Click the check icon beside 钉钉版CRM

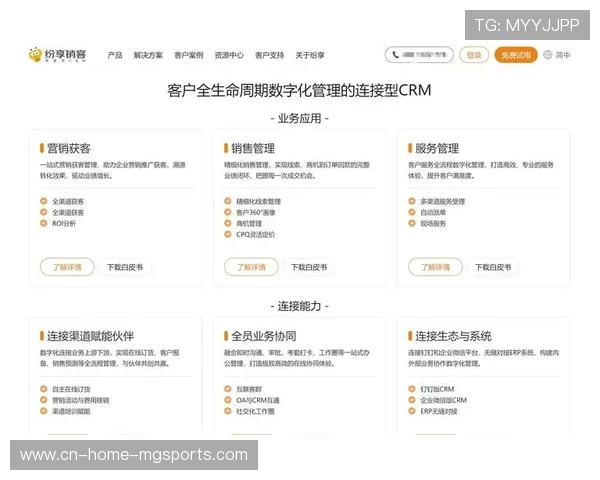tap(412, 389)
